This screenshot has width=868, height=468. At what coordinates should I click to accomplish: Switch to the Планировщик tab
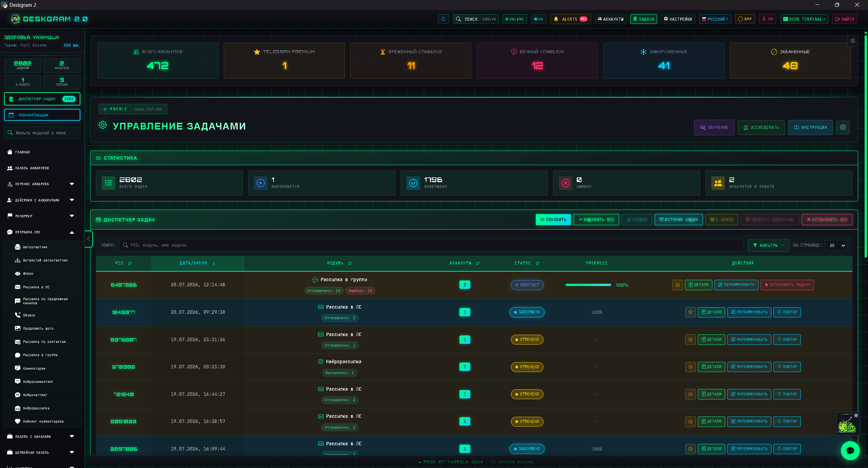(x=42, y=115)
